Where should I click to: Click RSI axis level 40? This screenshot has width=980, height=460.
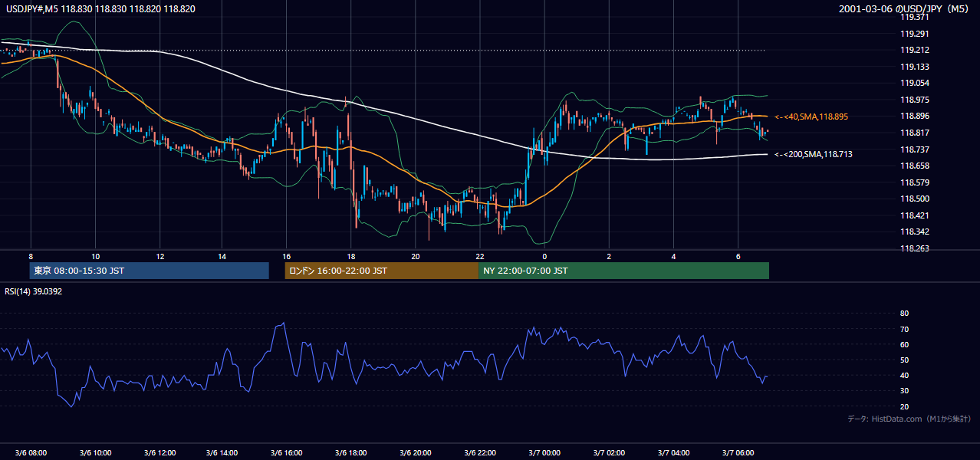[x=904, y=375]
